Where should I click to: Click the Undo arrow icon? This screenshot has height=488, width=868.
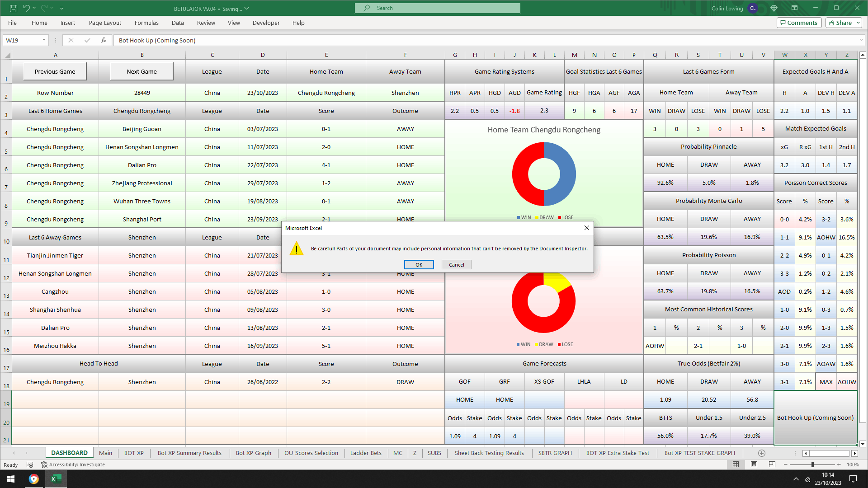click(x=27, y=8)
